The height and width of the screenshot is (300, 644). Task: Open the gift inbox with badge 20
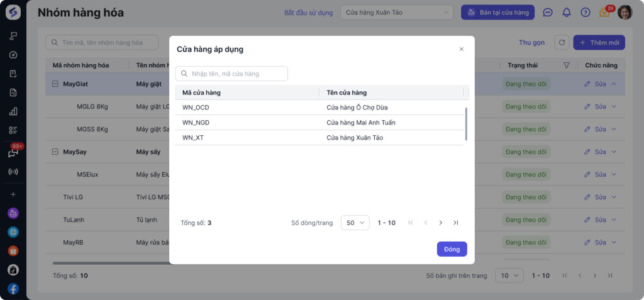(x=604, y=13)
